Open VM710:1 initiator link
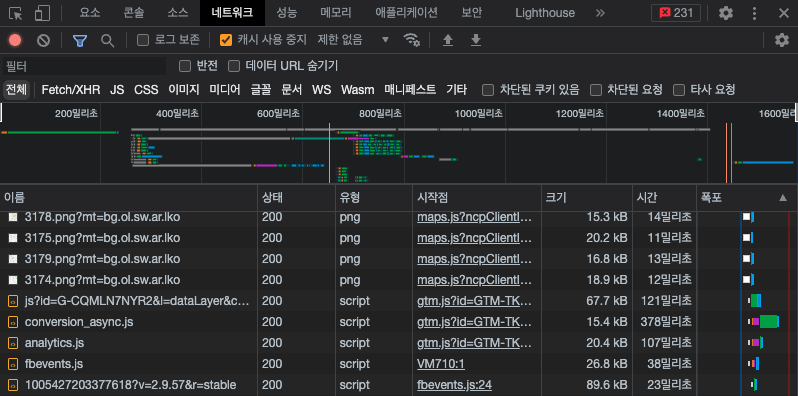Screen dimensions: 798x396 pyautogui.click(x=441, y=364)
